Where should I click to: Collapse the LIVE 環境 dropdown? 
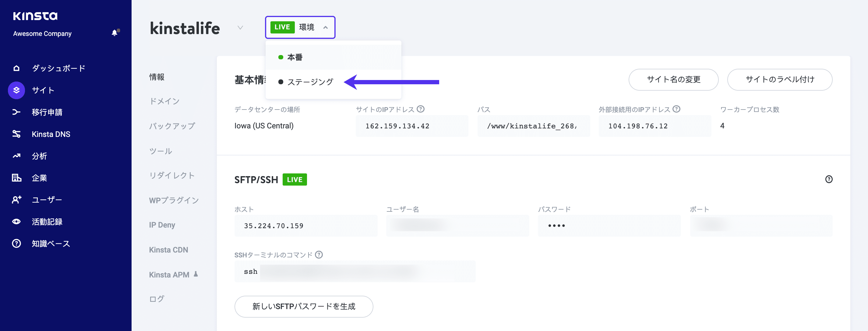point(300,27)
